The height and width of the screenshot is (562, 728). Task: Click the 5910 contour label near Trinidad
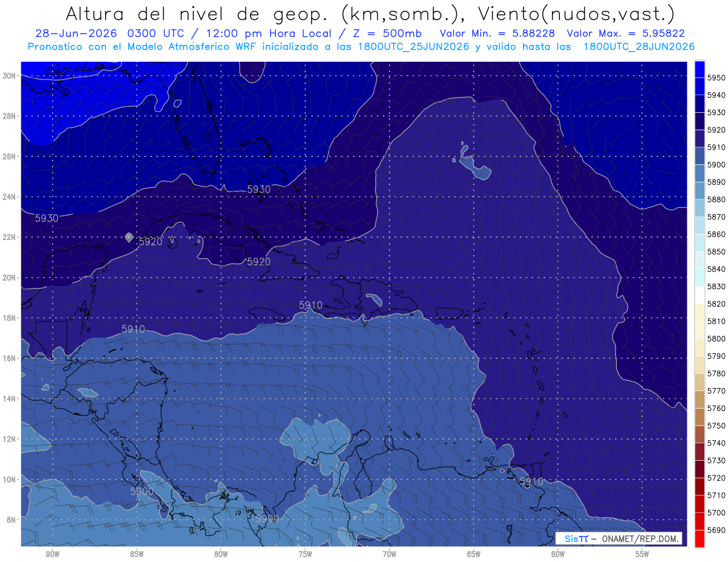pyautogui.click(x=531, y=482)
